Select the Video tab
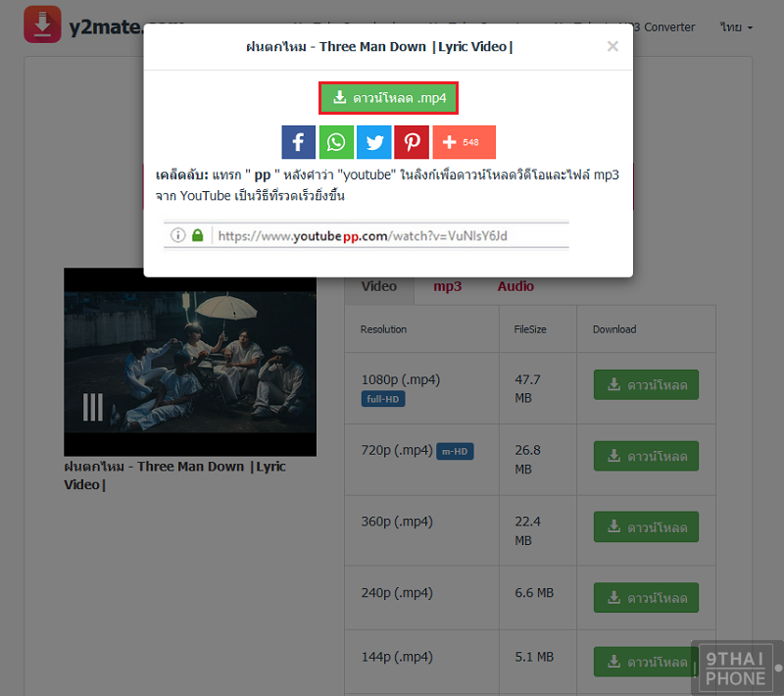 379,286
